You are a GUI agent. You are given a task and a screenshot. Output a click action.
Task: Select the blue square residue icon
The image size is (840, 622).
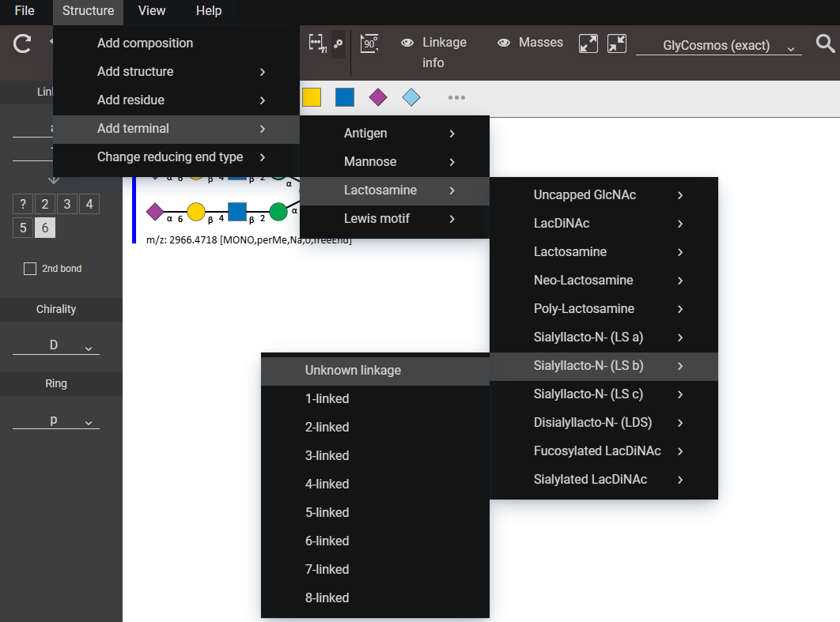tap(345, 97)
